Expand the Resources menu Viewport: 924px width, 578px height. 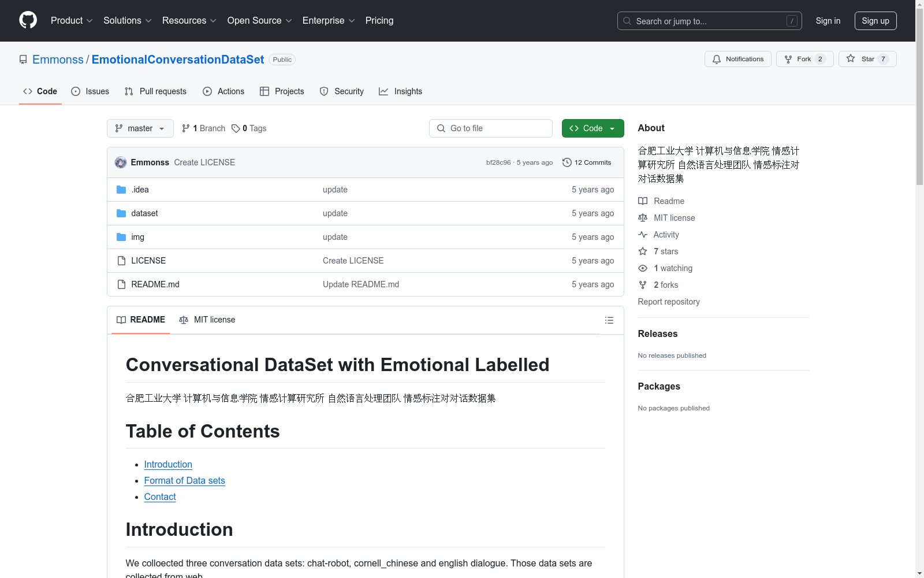pyautogui.click(x=189, y=21)
